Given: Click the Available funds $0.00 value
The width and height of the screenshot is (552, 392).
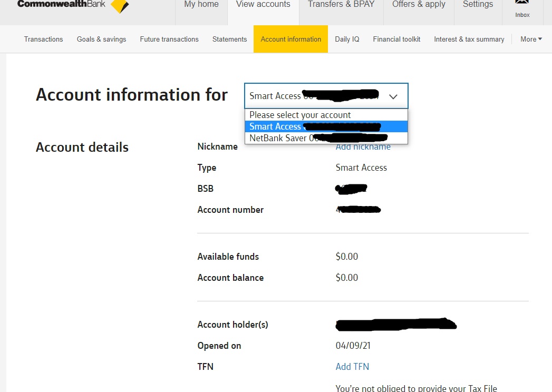Looking at the screenshot, I should (x=347, y=257).
